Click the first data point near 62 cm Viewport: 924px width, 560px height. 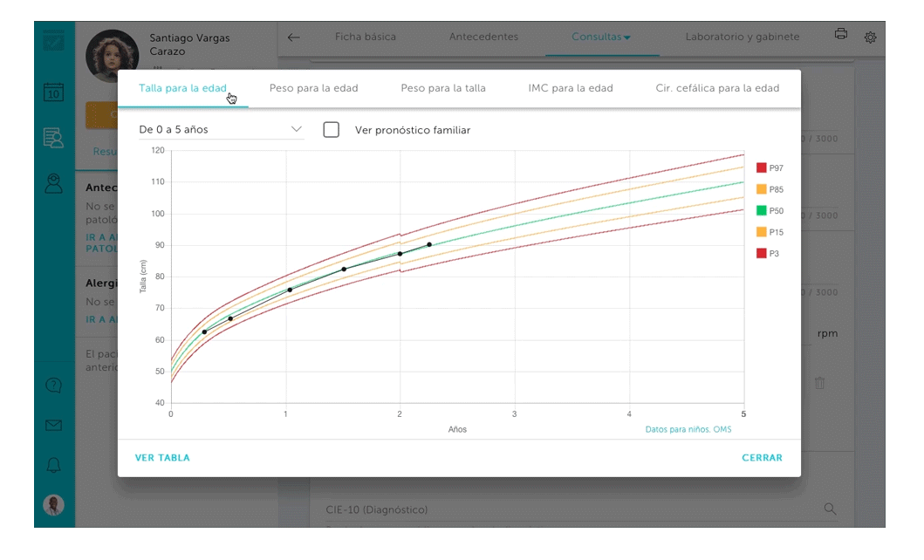coord(204,332)
